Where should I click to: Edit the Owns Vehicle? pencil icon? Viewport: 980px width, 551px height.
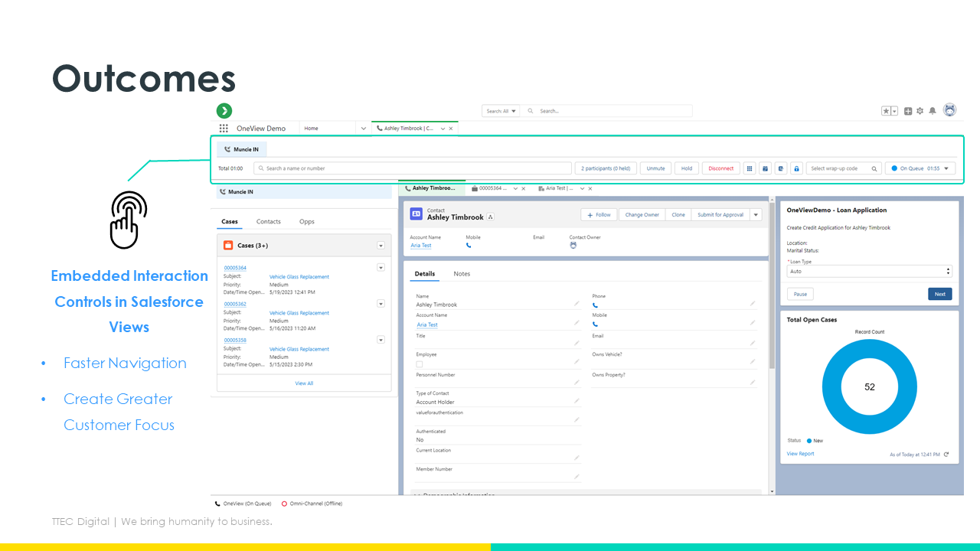pyautogui.click(x=753, y=362)
